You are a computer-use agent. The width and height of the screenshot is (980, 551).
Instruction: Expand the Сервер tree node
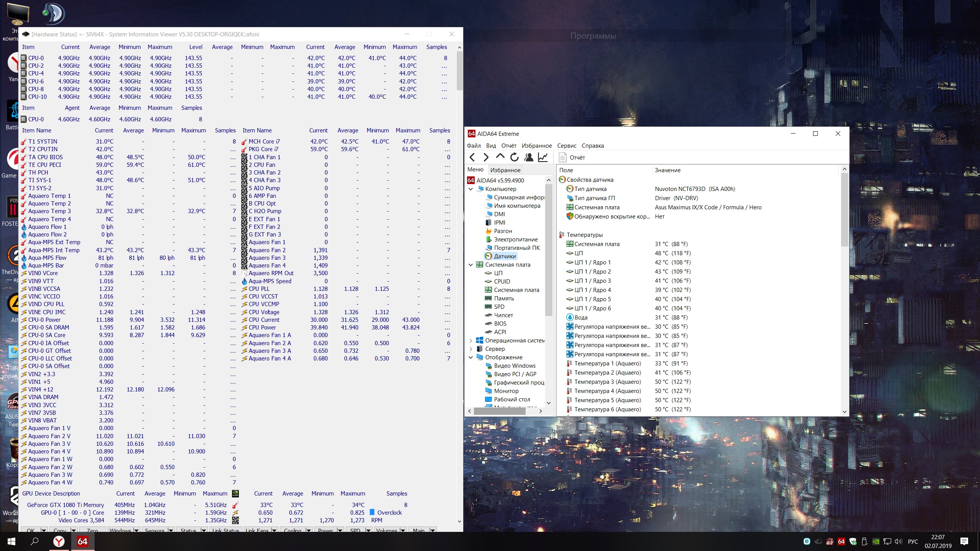(x=471, y=349)
